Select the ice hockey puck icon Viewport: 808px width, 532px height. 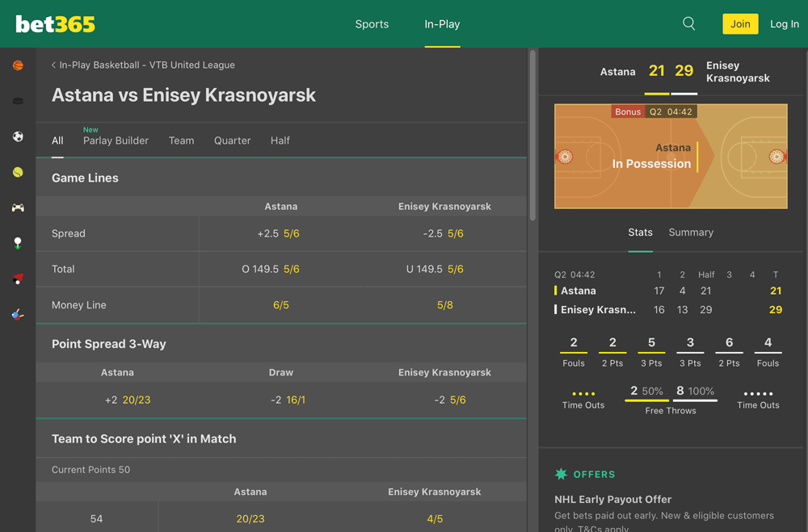coord(18,101)
